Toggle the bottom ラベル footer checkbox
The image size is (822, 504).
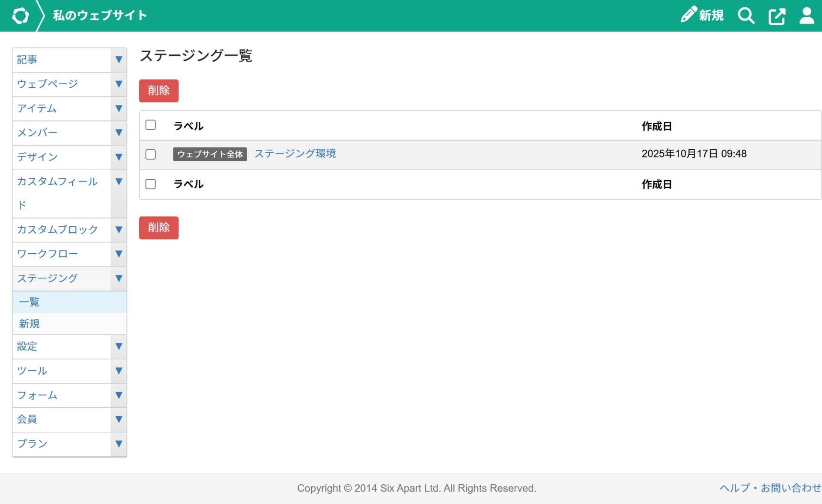point(150,184)
